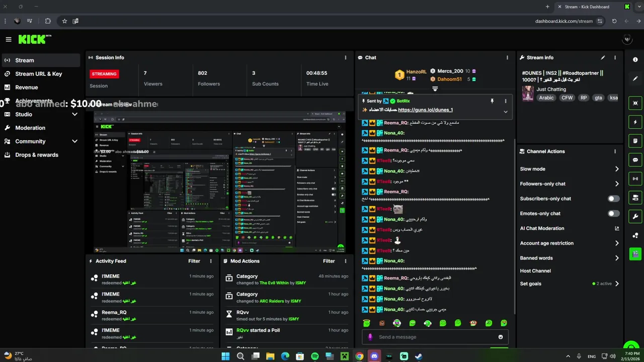
Task: Toggle the channel actions widget icon in right rail
Action: (x=635, y=198)
